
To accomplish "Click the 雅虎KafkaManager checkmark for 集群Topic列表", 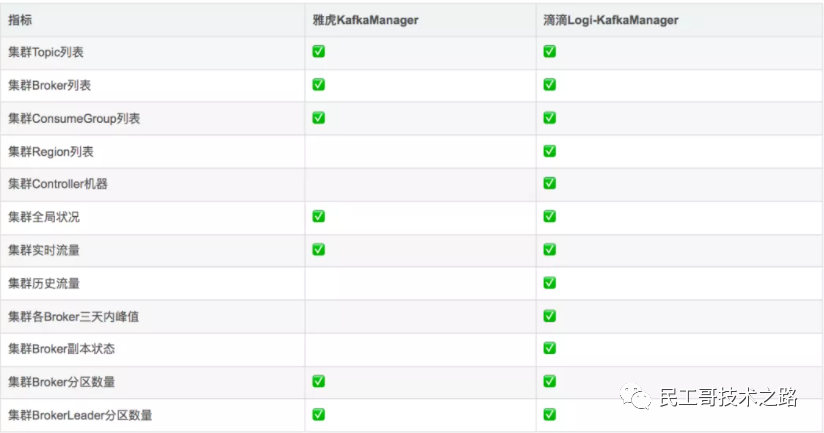I will [x=318, y=51].
